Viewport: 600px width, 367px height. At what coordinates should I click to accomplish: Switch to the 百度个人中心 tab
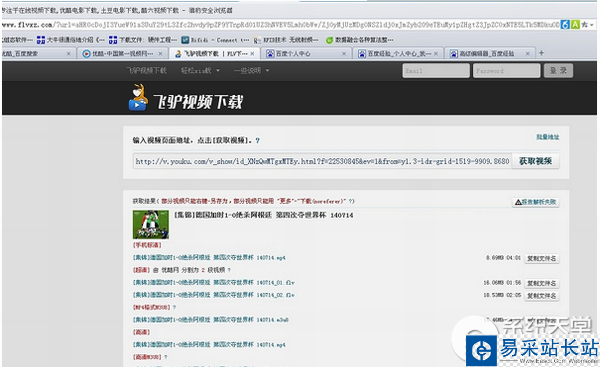pos(306,54)
